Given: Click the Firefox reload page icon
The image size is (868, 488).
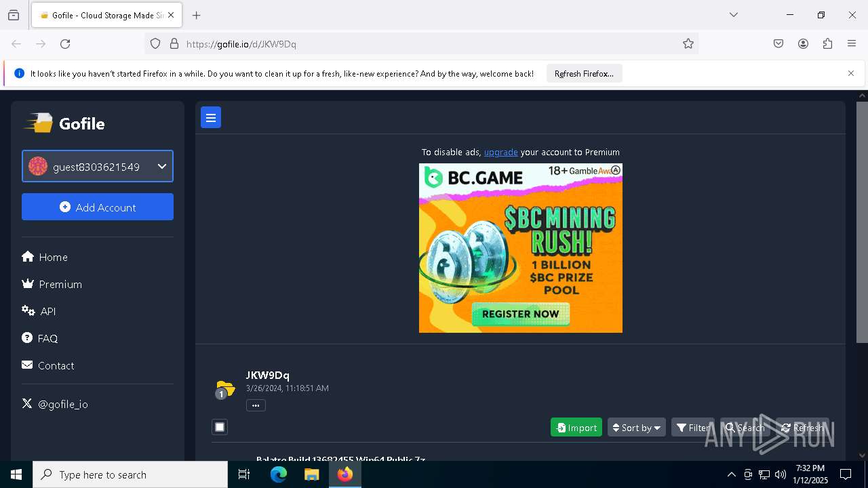Looking at the screenshot, I should click(x=65, y=44).
